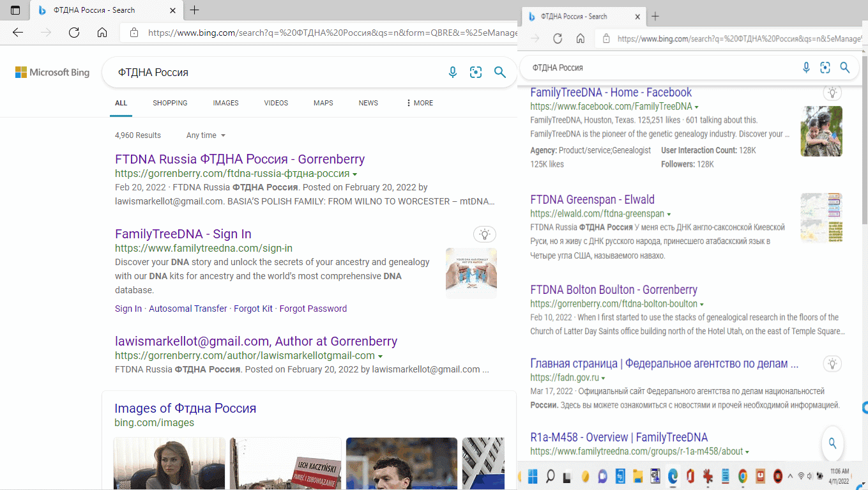The width and height of the screenshot is (868, 490).
Task: Click magnifier search icon in left Bing box
Action: coord(500,72)
